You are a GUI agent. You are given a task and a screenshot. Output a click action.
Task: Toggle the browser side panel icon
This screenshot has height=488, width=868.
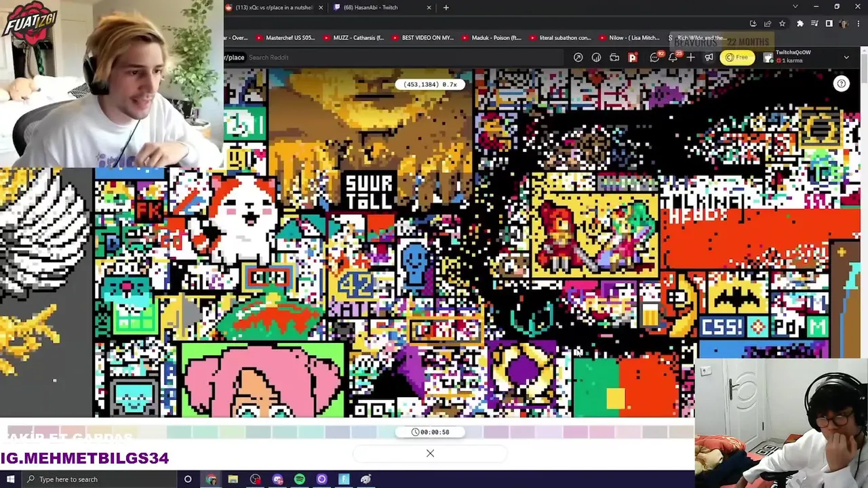pyautogui.click(x=829, y=24)
